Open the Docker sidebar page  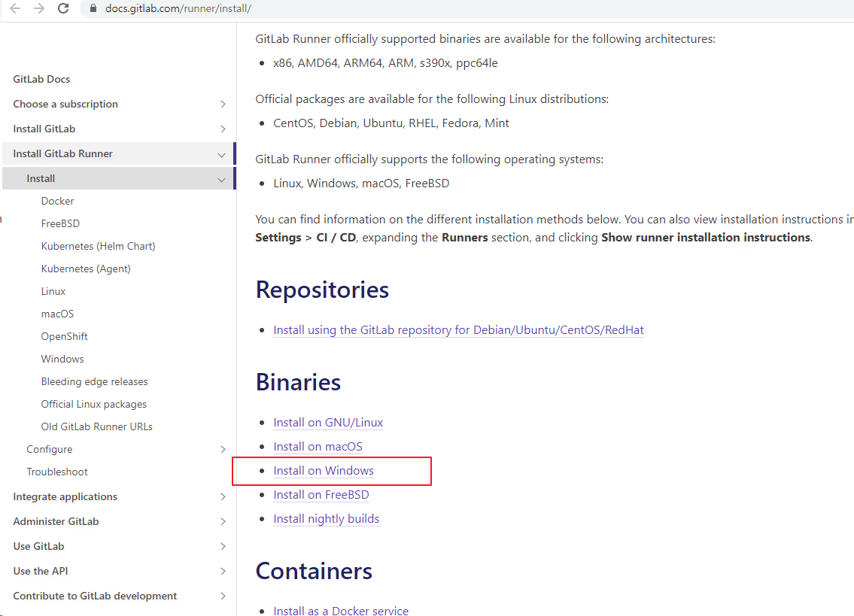coord(57,201)
